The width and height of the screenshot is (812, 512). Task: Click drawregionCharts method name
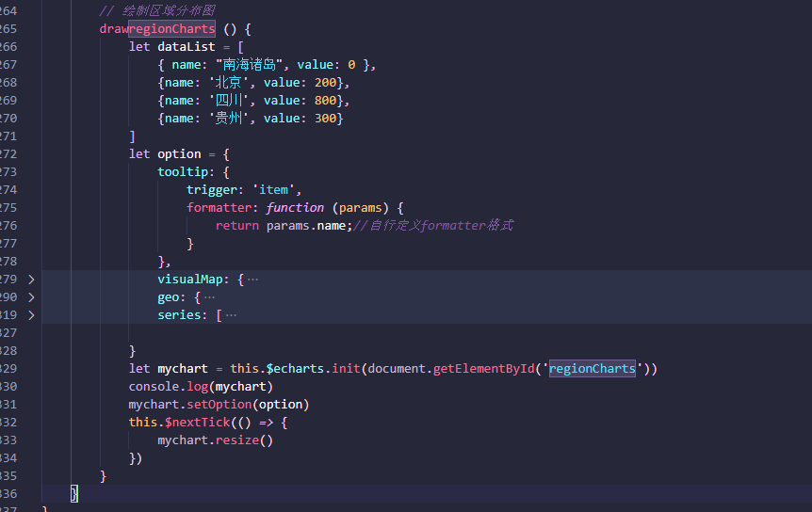click(157, 29)
